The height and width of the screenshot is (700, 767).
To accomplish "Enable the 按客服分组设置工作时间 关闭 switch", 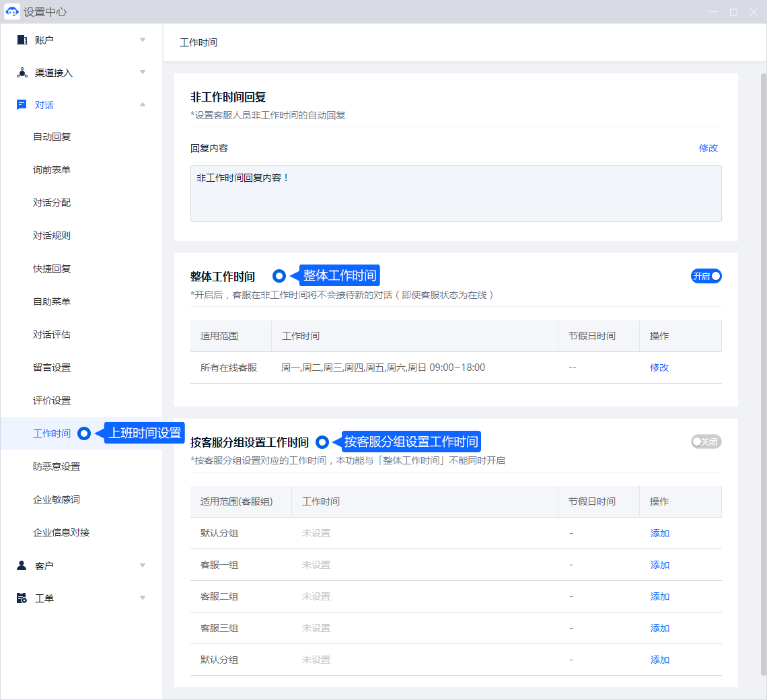I will click(706, 442).
